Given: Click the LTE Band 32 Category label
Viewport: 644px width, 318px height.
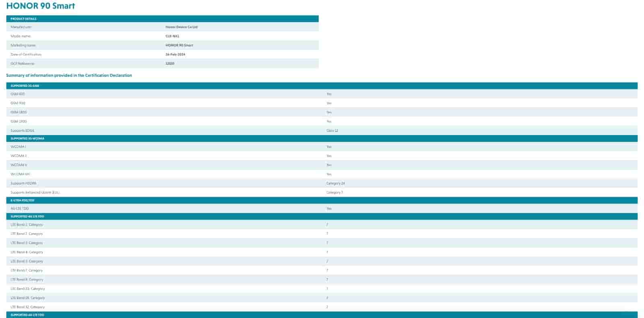Looking at the screenshot, I should pos(28,307).
